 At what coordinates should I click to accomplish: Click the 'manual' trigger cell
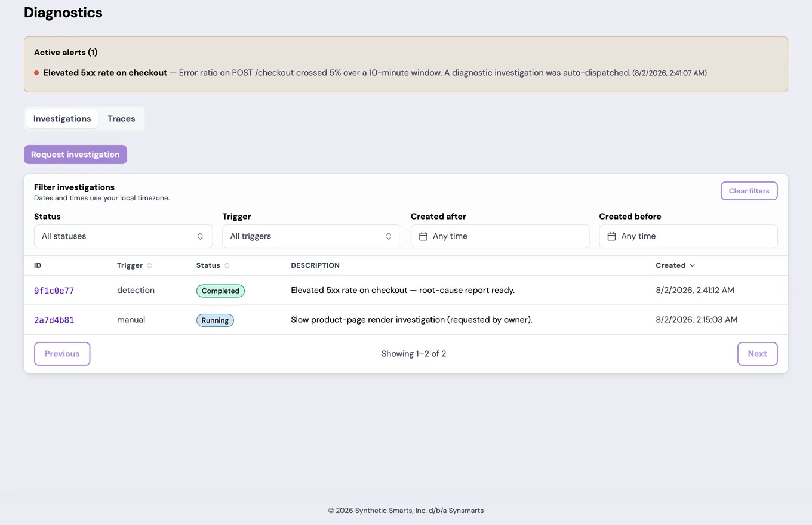[131, 320]
